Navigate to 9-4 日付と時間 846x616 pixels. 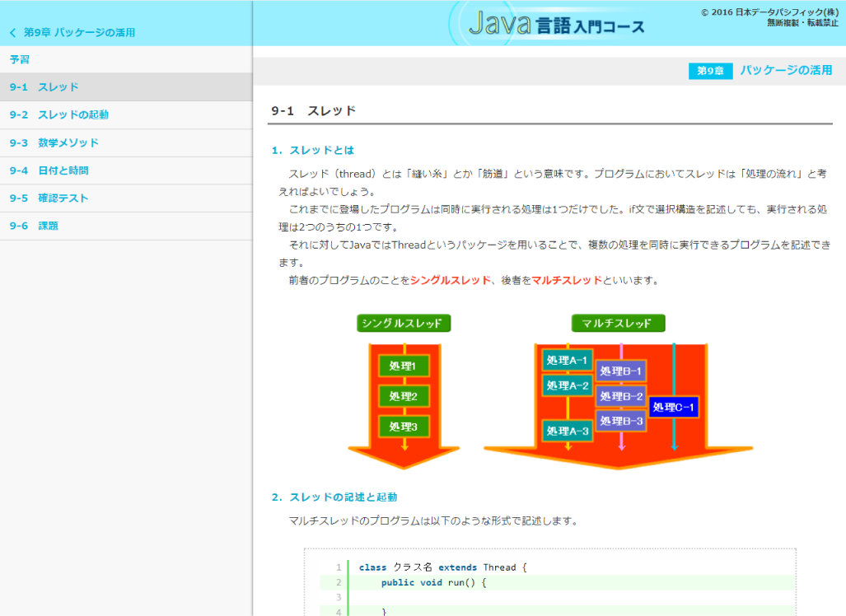click(x=49, y=170)
